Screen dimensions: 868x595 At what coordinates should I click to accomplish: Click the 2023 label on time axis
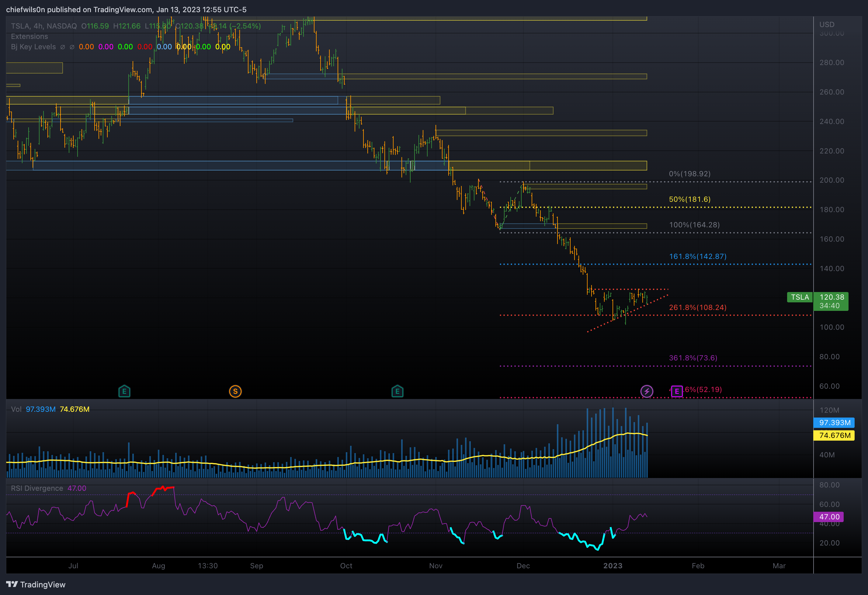click(613, 566)
